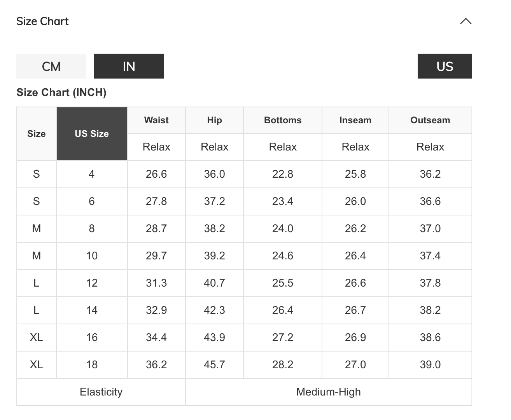Select the IN unit toggle
This screenshot has height=420, width=511.
click(x=129, y=66)
